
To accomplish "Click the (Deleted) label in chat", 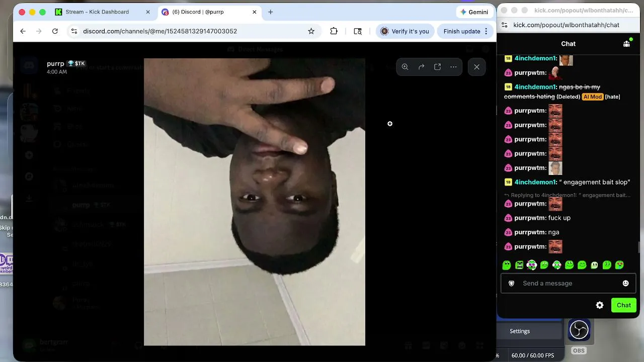I will coord(568,97).
